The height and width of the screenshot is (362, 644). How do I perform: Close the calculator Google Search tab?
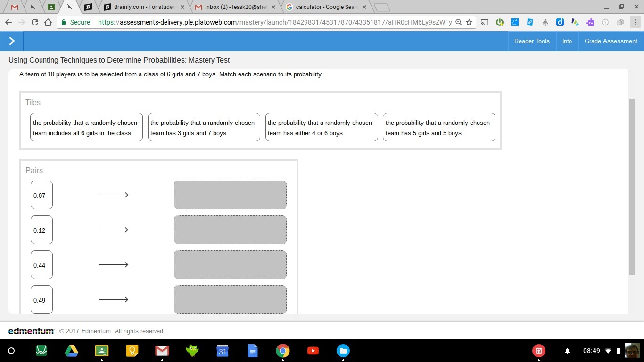(364, 7)
